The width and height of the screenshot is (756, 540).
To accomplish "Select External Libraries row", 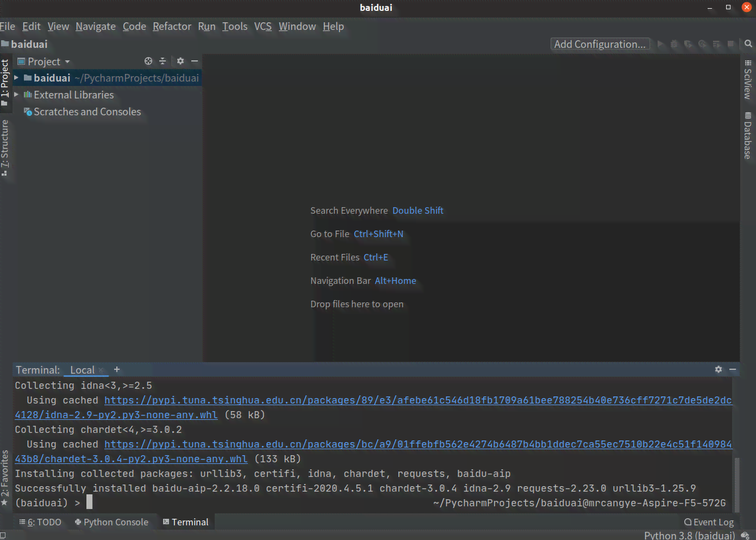I will 107,95.
